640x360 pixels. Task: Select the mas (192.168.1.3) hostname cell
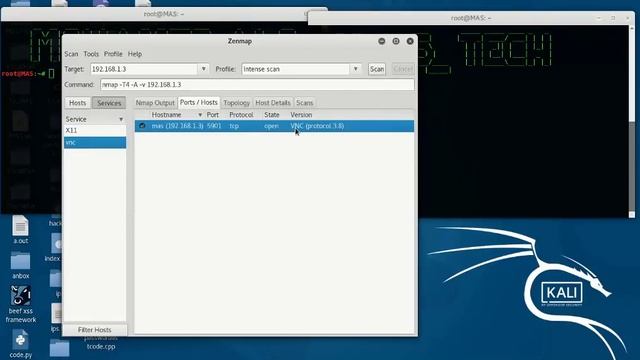[x=178, y=126]
